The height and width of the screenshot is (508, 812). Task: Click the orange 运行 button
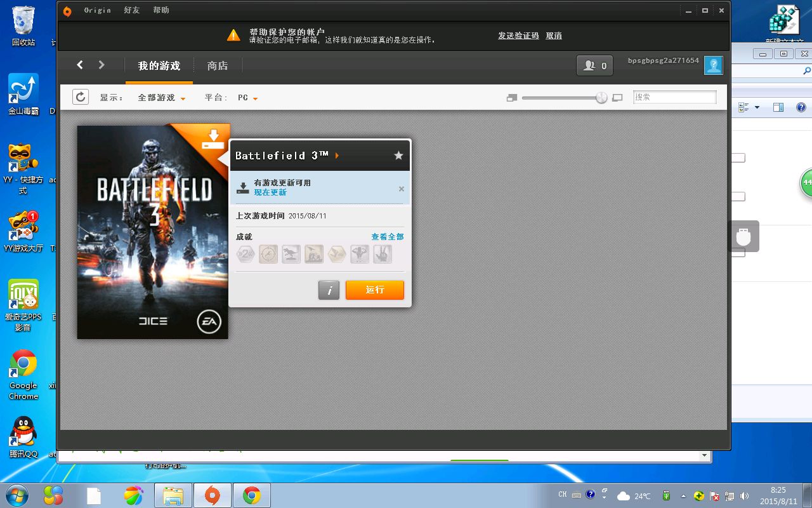pos(375,290)
